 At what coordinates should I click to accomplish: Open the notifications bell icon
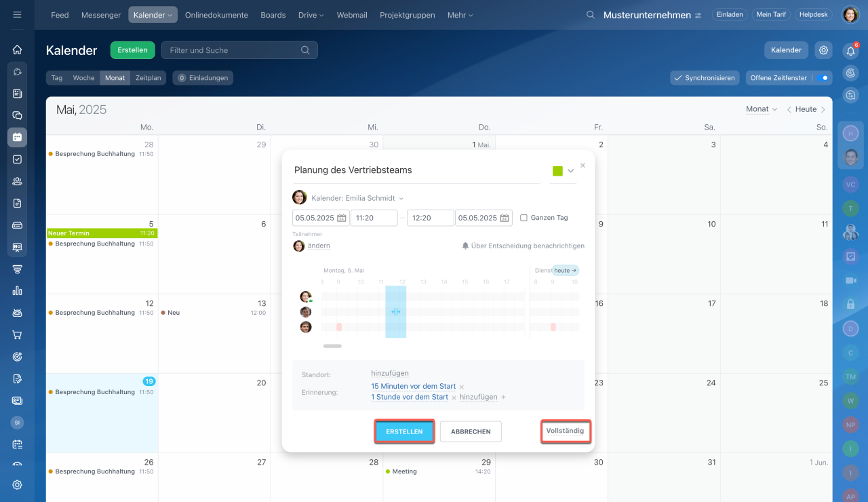[x=850, y=51]
